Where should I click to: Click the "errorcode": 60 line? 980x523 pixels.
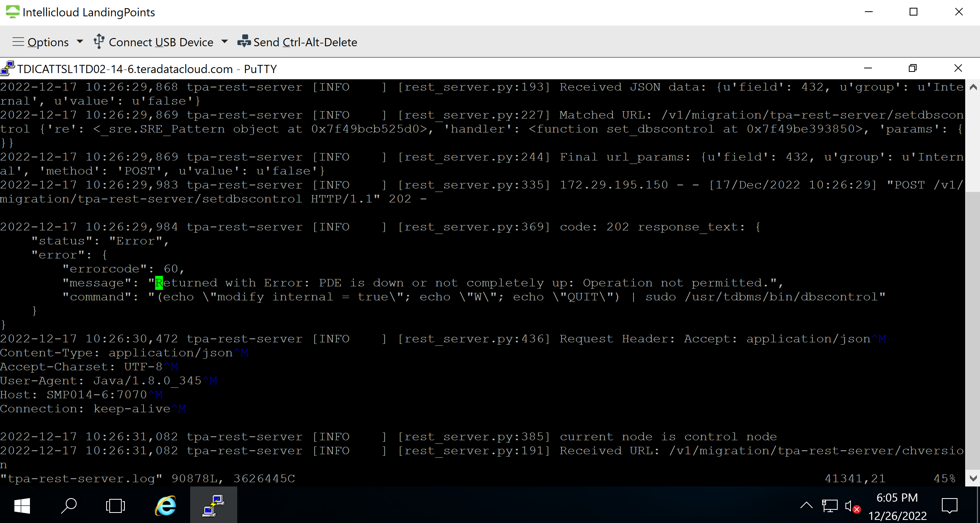coord(124,269)
